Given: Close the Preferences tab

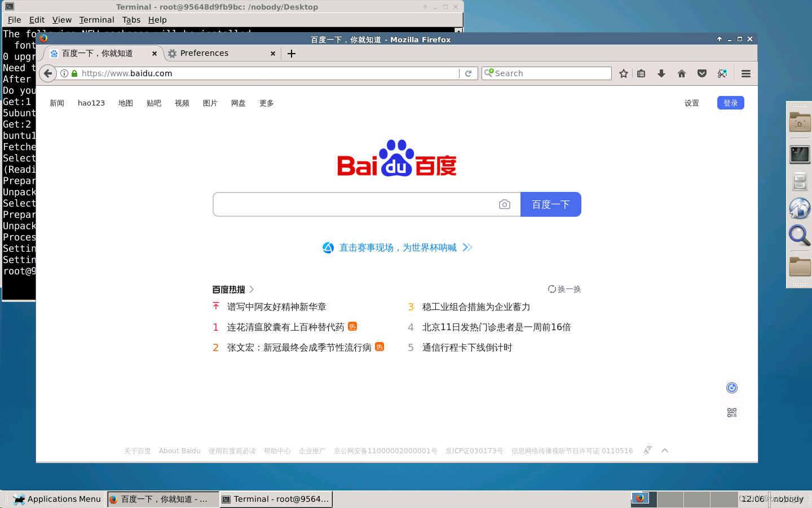Looking at the screenshot, I should (273, 54).
